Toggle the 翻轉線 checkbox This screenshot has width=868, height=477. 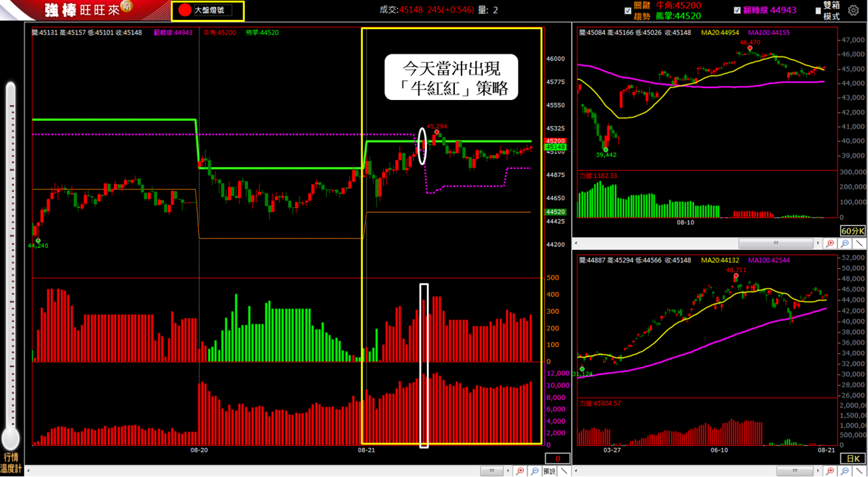(737, 11)
